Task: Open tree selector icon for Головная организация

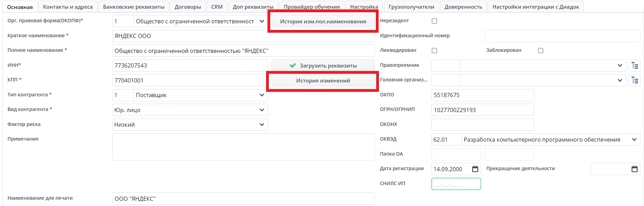Action: pos(635,80)
